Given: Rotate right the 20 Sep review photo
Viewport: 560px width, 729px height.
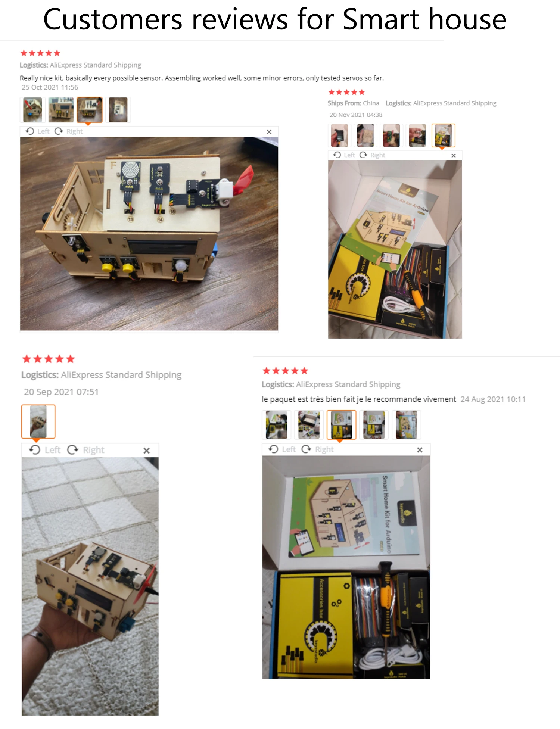Looking at the screenshot, I should [x=86, y=450].
